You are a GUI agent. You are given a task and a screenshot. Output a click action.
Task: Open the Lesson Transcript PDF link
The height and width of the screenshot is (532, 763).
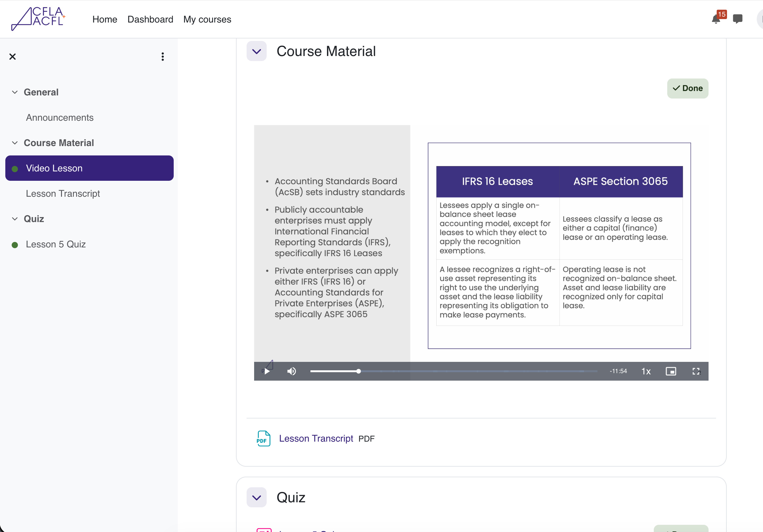click(x=316, y=438)
